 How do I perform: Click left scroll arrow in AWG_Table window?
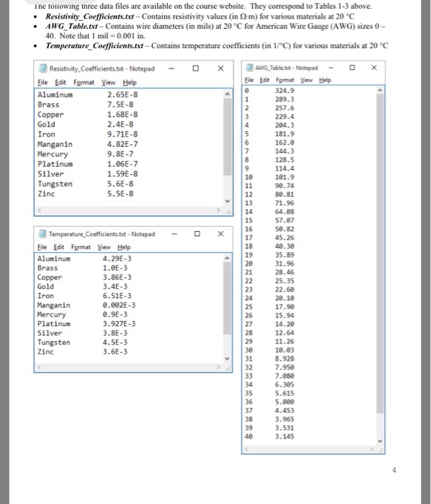pos(246,449)
